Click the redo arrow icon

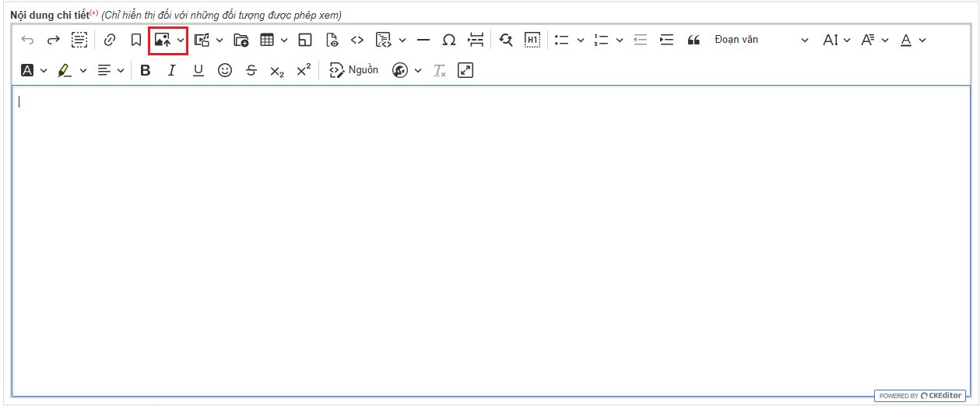[x=54, y=40]
